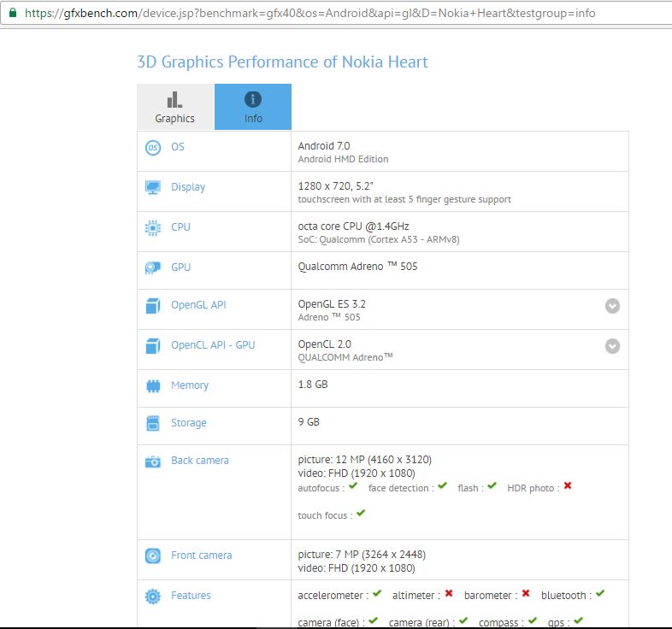Click the accelerometer green checkmark
Viewport: 672px width, 629px height.
(377, 593)
